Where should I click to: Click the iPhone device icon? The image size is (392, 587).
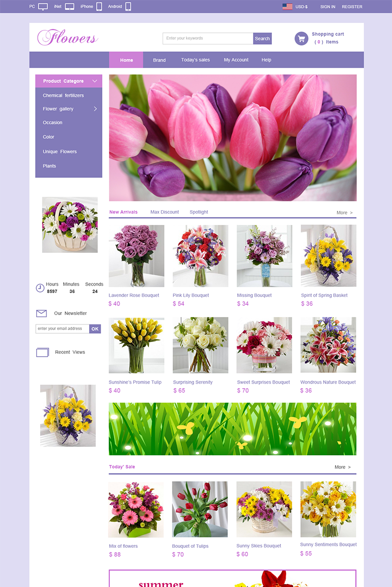(x=99, y=6)
